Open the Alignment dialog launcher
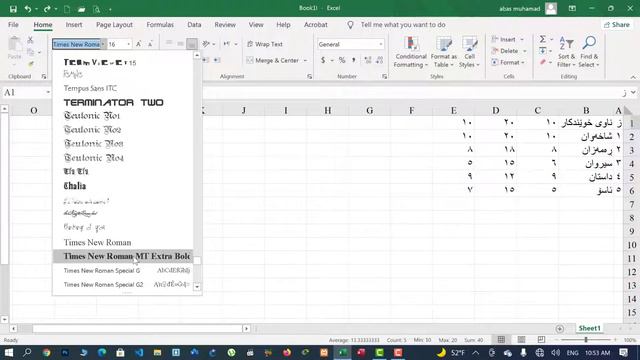The image size is (640, 360). [309, 76]
